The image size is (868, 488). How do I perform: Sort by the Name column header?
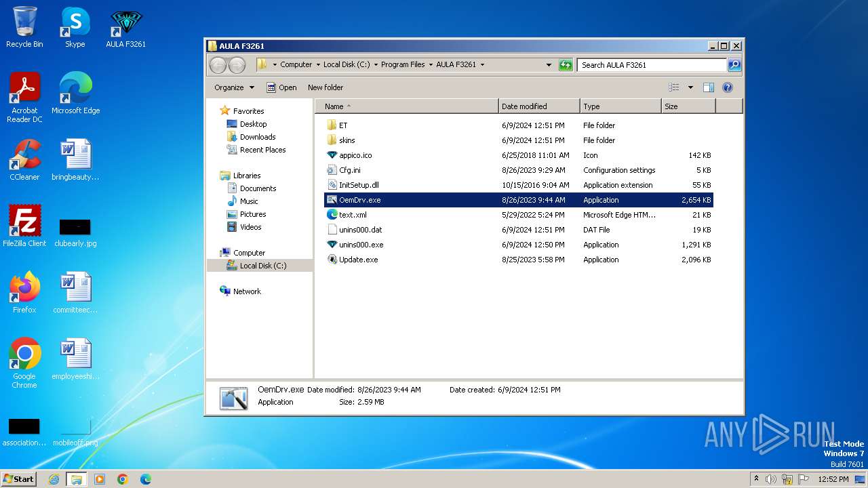406,106
